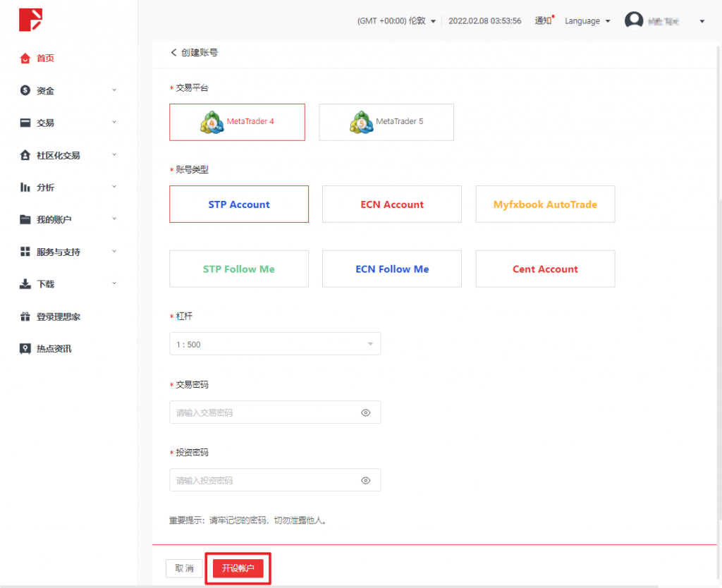This screenshot has height=588, width=722.
Task: Click the gift icon for 登录理想家
Action: 25,317
